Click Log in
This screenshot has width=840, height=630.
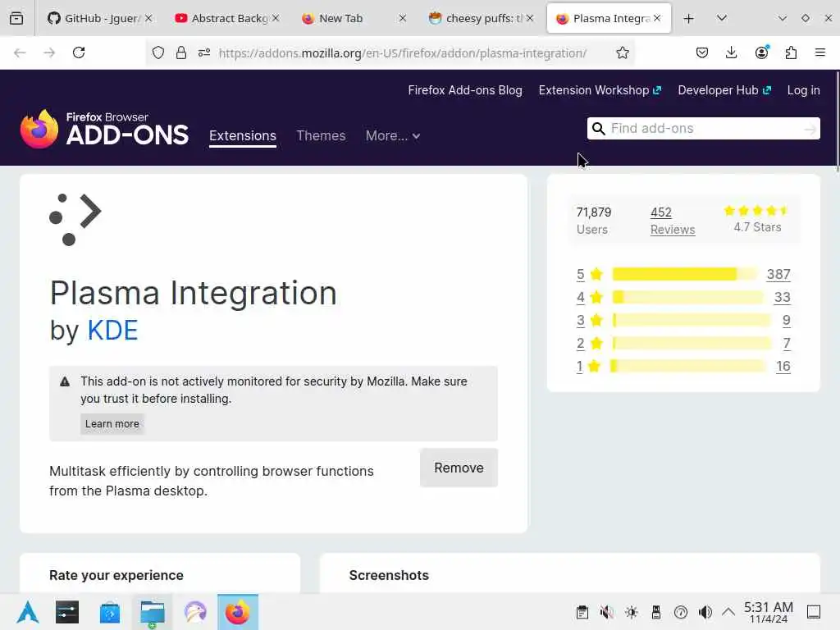[804, 90]
